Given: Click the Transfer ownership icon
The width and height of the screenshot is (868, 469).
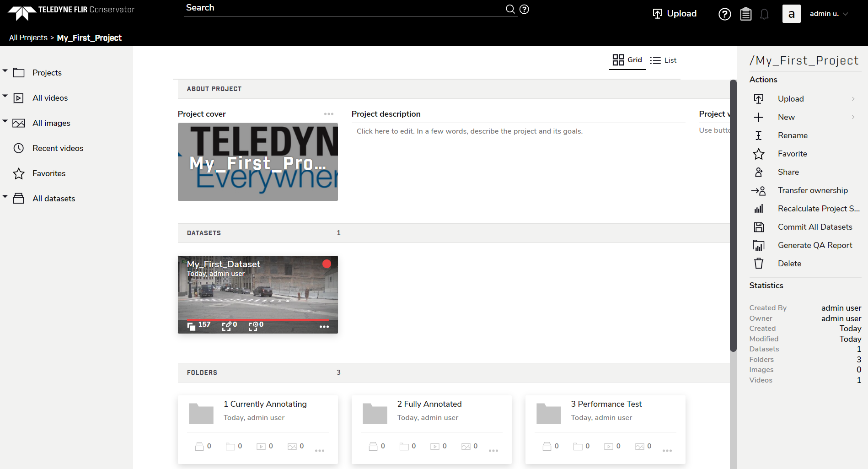Looking at the screenshot, I should coord(759,190).
